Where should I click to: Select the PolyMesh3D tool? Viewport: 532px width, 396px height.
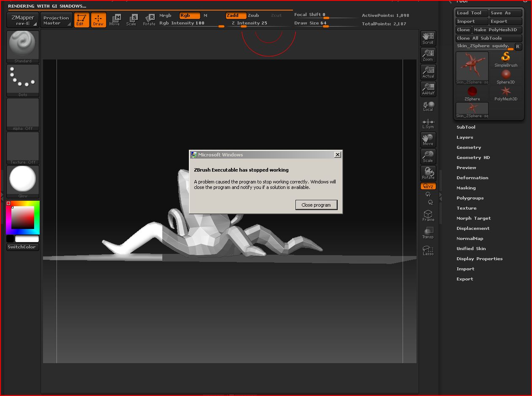pos(506,93)
